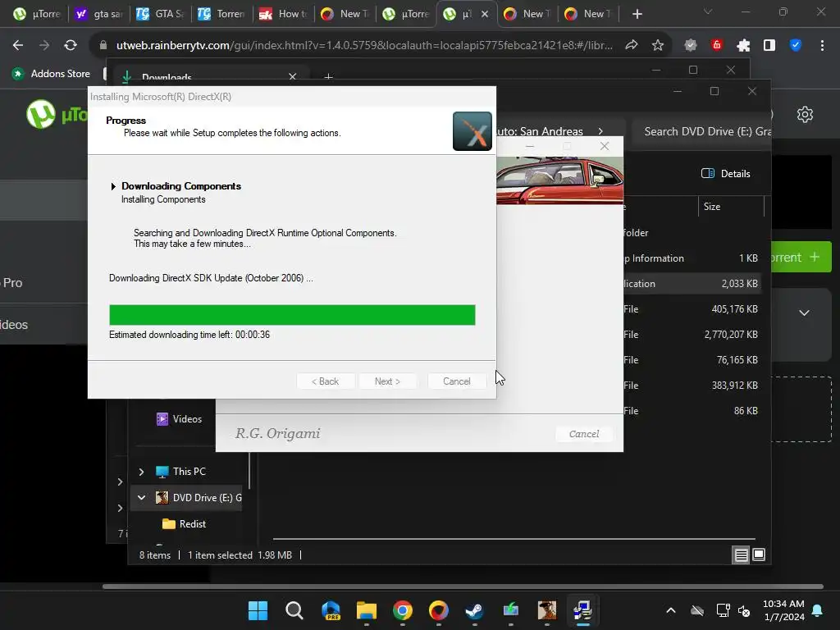The width and height of the screenshot is (840, 630).
Task: Select the Application row sized 2,033 KB
Action: point(691,283)
